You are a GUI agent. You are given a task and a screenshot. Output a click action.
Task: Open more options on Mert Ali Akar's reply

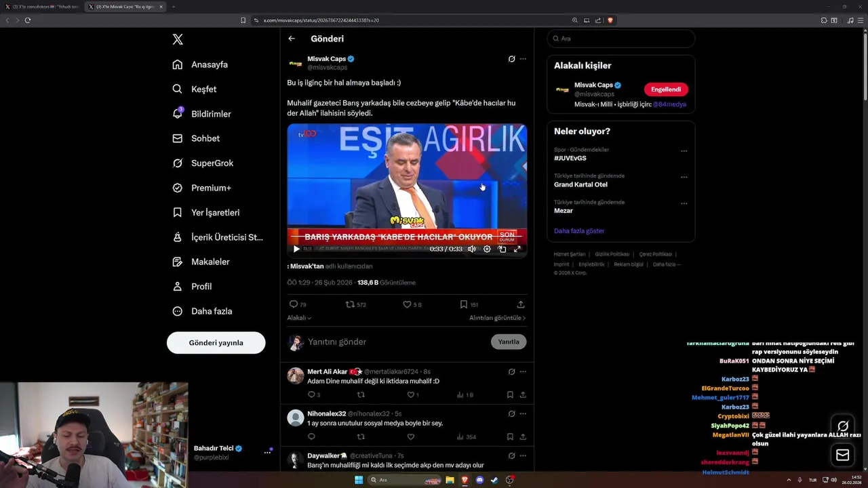(x=523, y=371)
